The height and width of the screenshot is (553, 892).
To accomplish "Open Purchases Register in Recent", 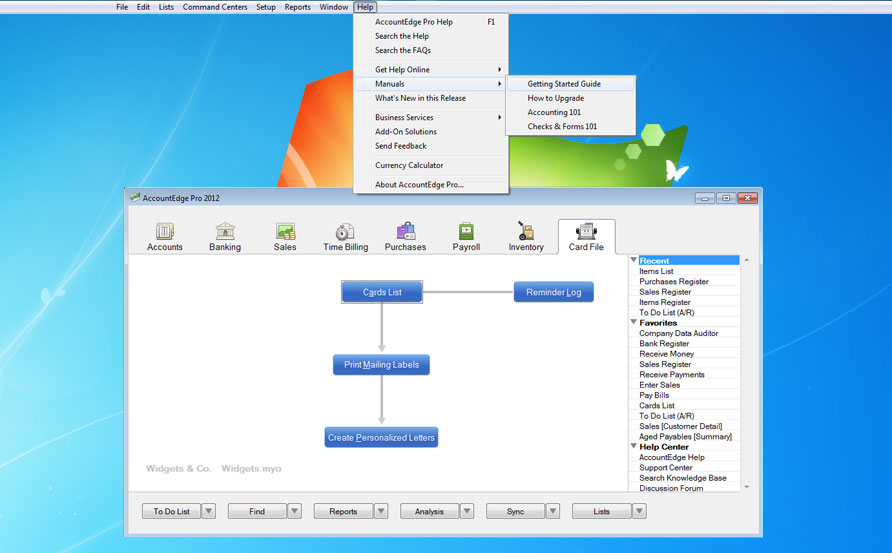I will click(x=674, y=281).
